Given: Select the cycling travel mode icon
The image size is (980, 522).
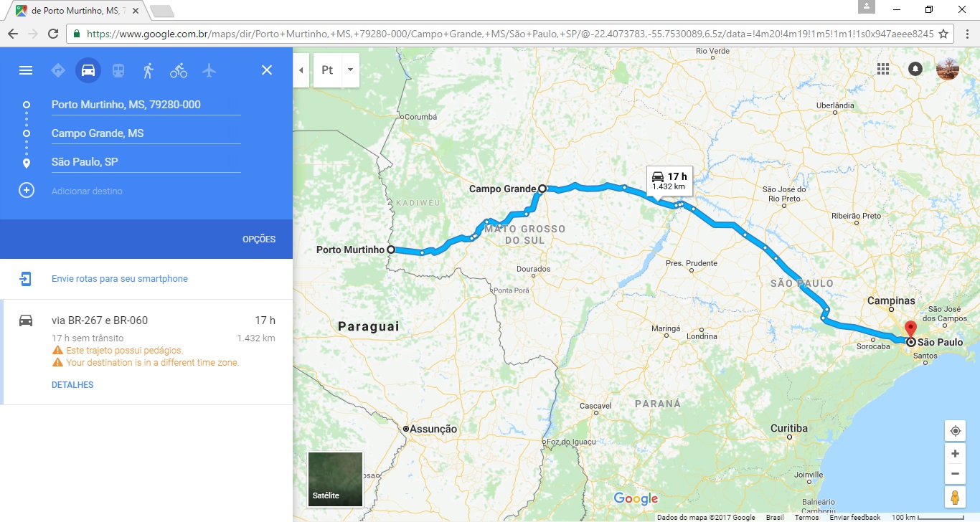Looking at the screenshot, I should pos(179,70).
